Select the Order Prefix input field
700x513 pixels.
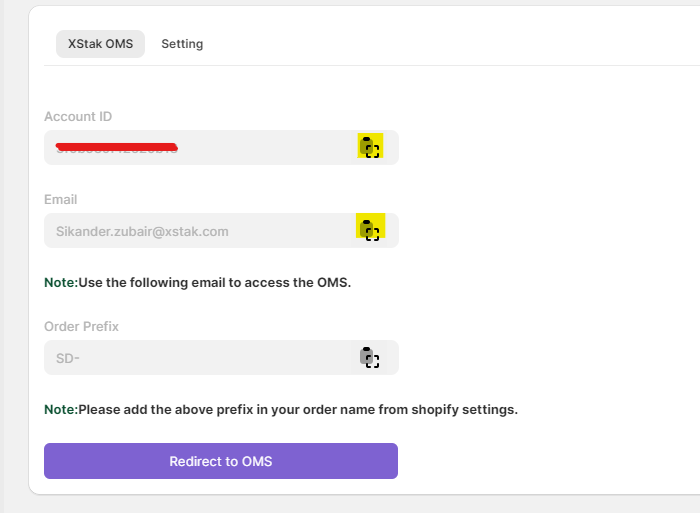(x=200, y=357)
